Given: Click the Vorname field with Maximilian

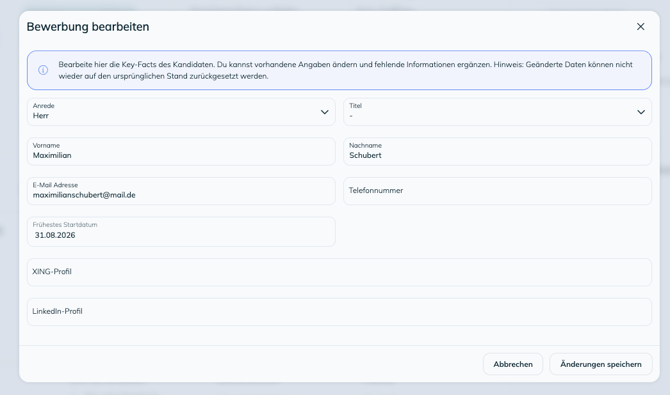Looking at the screenshot, I should pyautogui.click(x=181, y=151).
